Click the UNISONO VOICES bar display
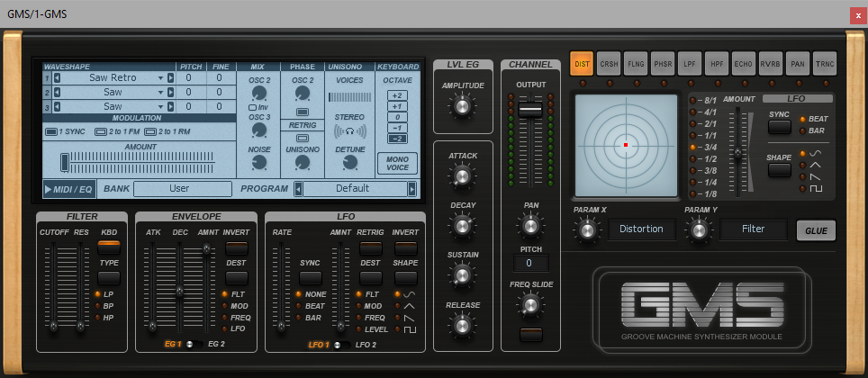 [x=349, y=97]
